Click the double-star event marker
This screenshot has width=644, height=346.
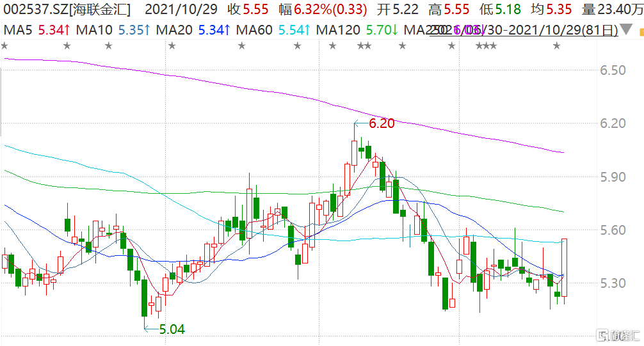[x=364, y=47]
